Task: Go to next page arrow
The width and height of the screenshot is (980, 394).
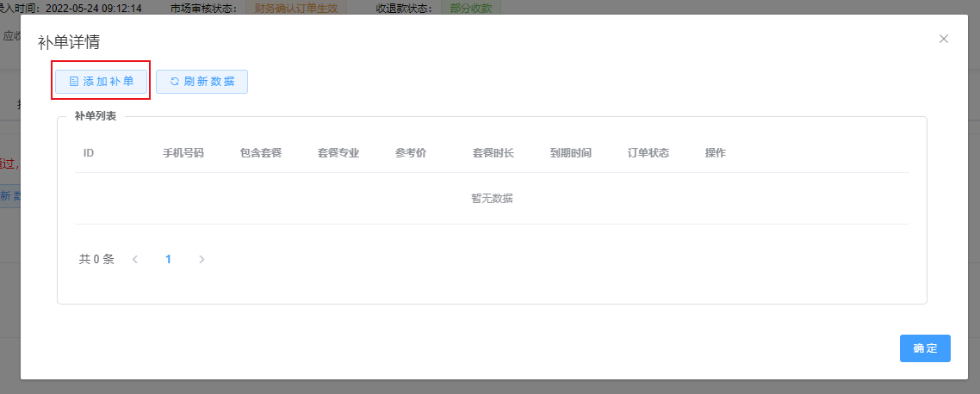Action: [202, 259]
